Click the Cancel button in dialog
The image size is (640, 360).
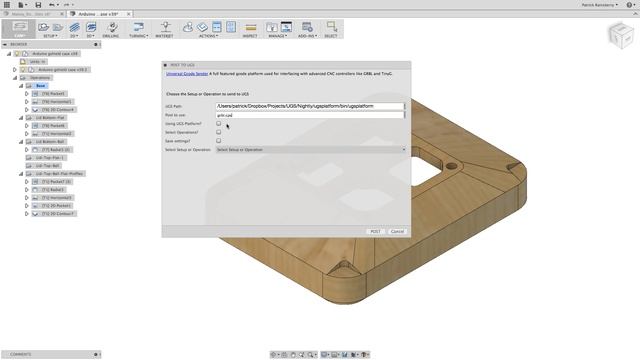[x=397, y=231]
